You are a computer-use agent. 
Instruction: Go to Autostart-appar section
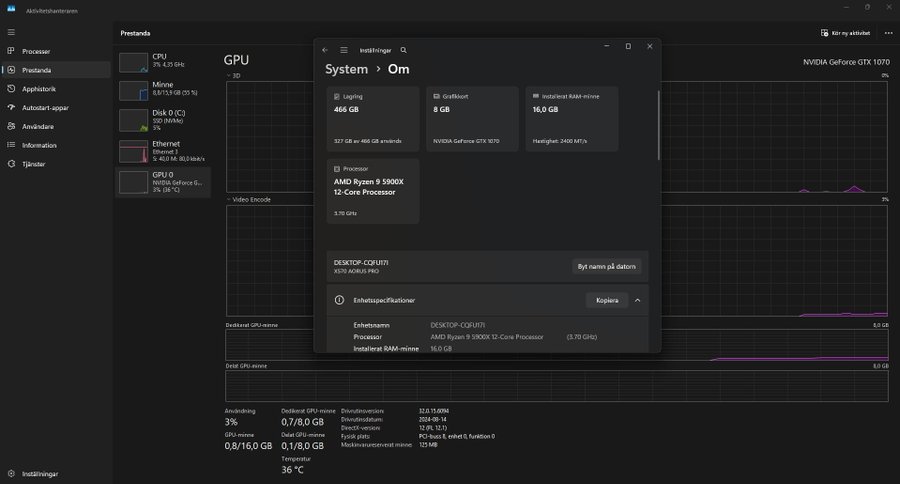[45, 108]
